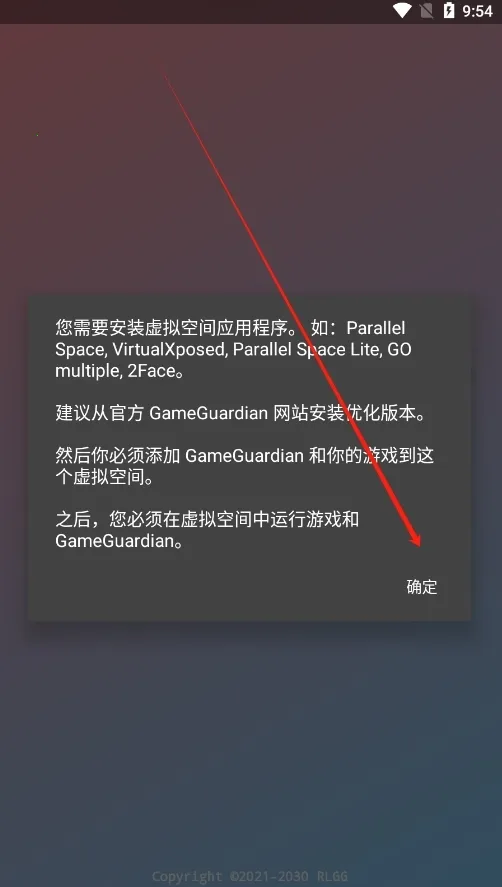This screenshot has width=502, height=887.
Task: Tap the no-SIM card icon in status bar
Action: (426, 10)
